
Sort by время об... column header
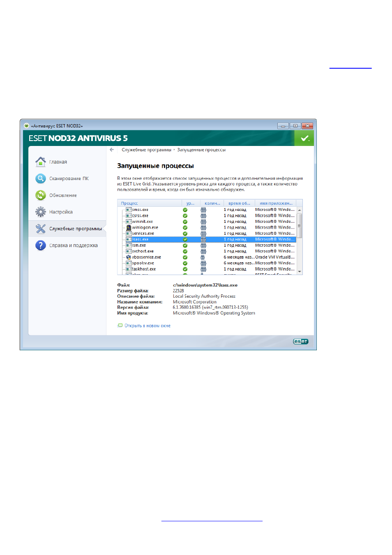pyautogui.click(x=240, y=203)
